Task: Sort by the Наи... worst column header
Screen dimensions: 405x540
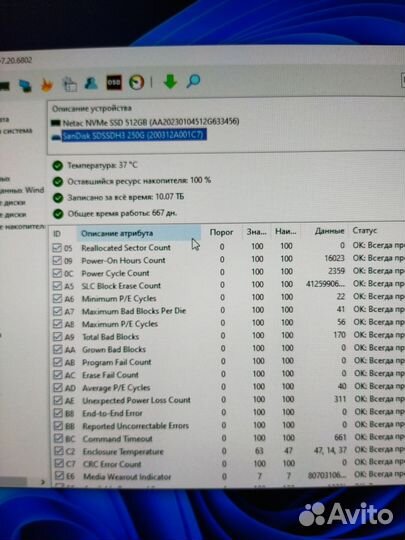Action: [285, 231]
